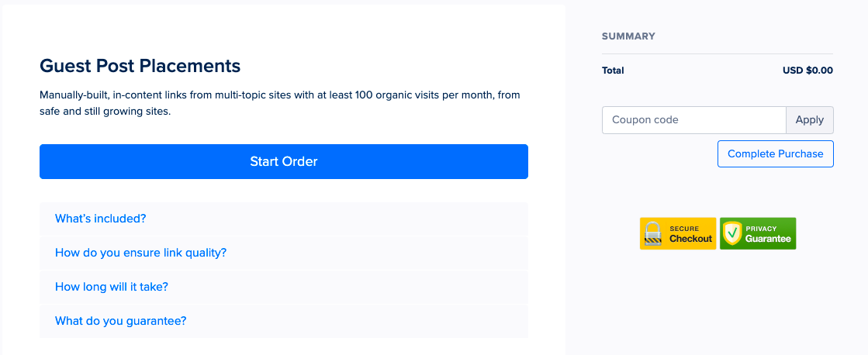Click the shield checkmark icon on Privacy badge
868x355 pixels.
733,233
